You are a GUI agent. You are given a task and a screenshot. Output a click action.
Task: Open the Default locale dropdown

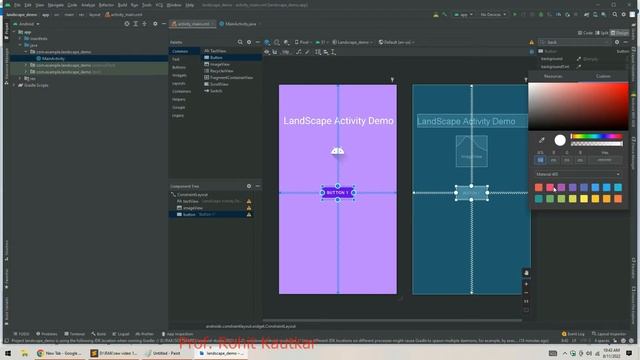pyautogui.click(x=397, y=42)
